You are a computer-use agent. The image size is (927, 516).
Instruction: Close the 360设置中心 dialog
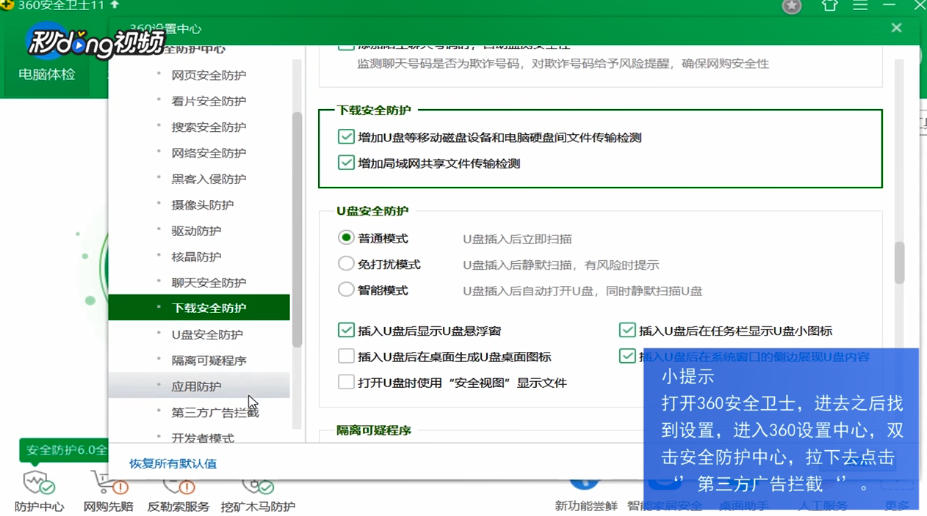click(x=896, y=28)
